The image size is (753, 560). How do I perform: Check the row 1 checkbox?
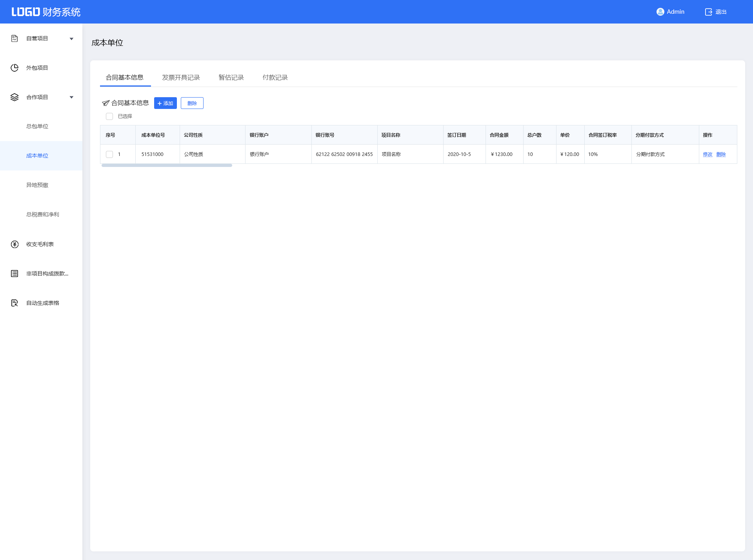click(x=109, y=154)
